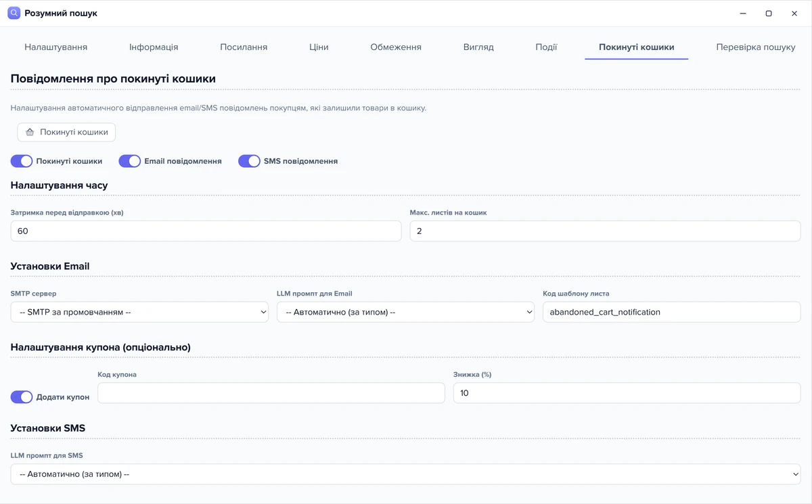Open the SMTP сервер dropdown
812x504 pixels.
point(139,312)
